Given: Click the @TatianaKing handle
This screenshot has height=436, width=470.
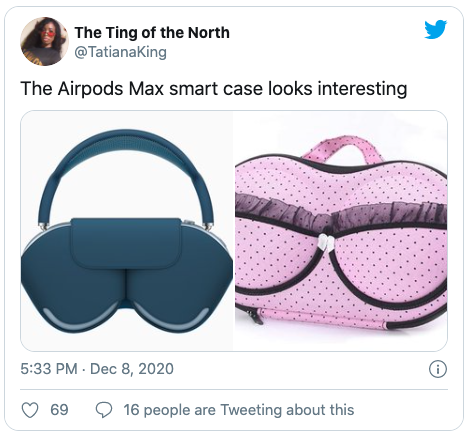Looking at the screenshot, I should [x=120, y=52].
